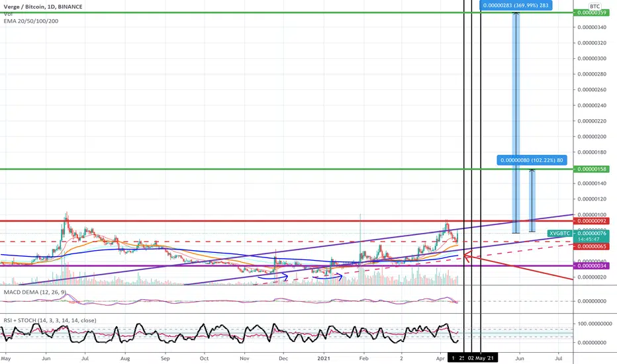Viewport: 617px width, 364px height.
Task: Click the green 0.00000359 price tag
Action: pos(591,13)
